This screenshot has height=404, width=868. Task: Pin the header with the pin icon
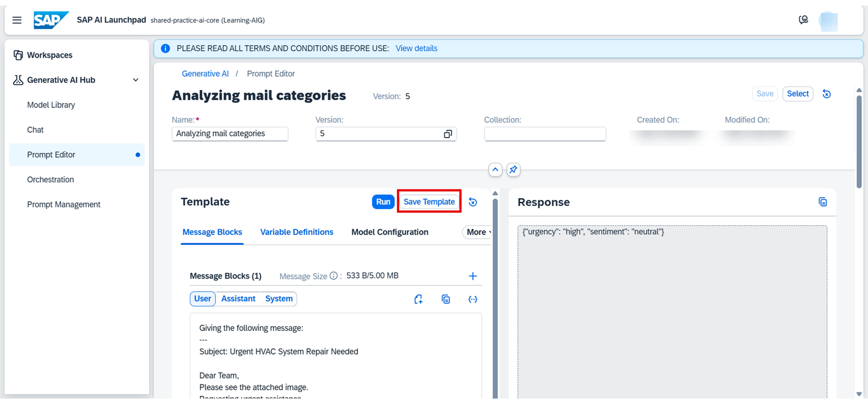[513, 169]
